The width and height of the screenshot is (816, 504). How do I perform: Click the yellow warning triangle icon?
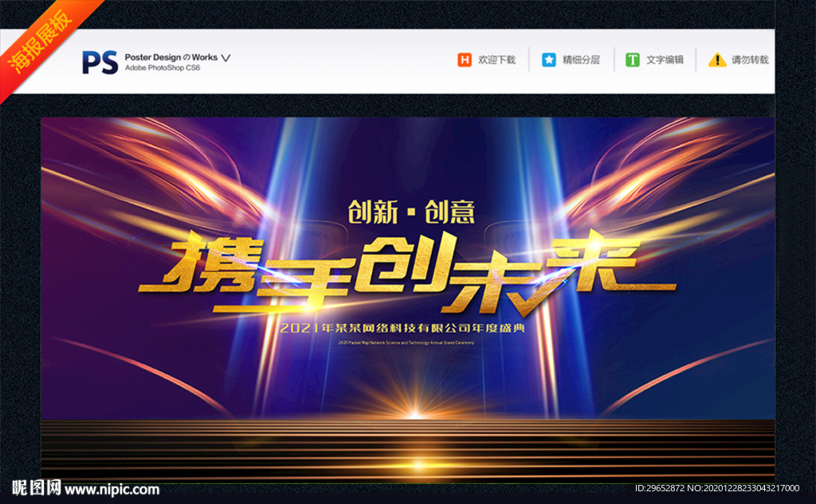(717, 60)
